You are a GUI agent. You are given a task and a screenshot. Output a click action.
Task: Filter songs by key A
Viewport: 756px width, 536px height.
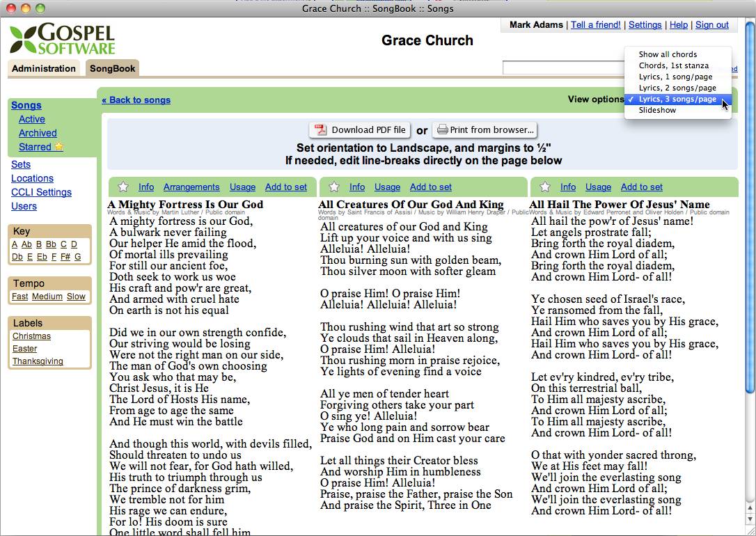point(15,244)
